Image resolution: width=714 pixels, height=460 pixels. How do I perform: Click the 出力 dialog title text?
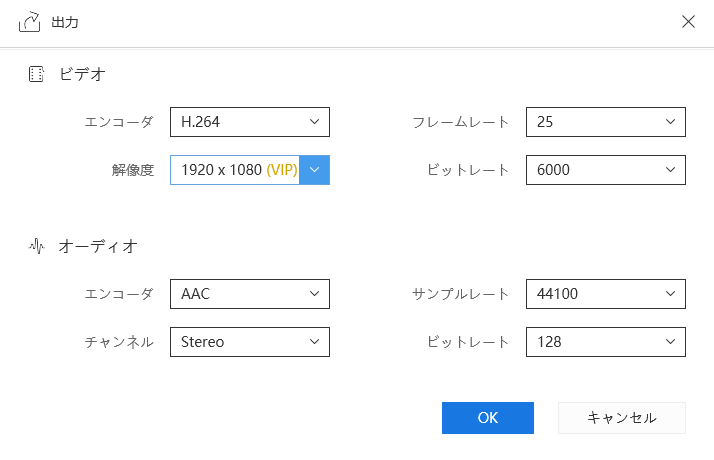click(x=65, y=22)
